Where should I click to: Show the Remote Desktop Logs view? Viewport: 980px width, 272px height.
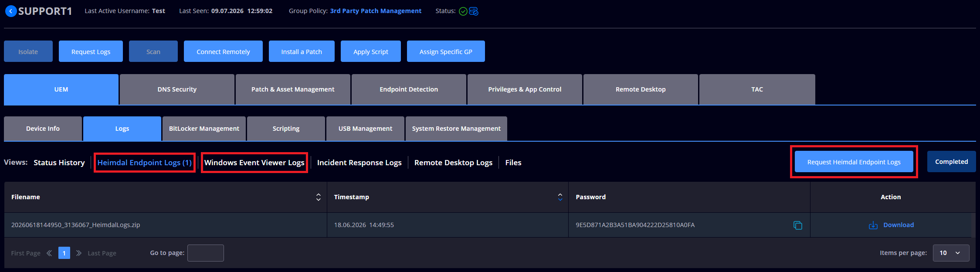(453, 163)
